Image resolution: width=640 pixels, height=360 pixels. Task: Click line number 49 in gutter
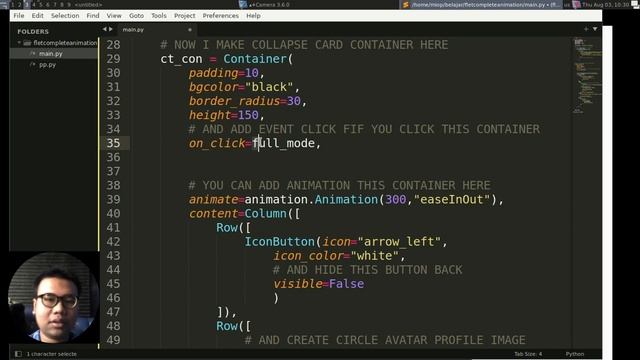tap(113, 340)
